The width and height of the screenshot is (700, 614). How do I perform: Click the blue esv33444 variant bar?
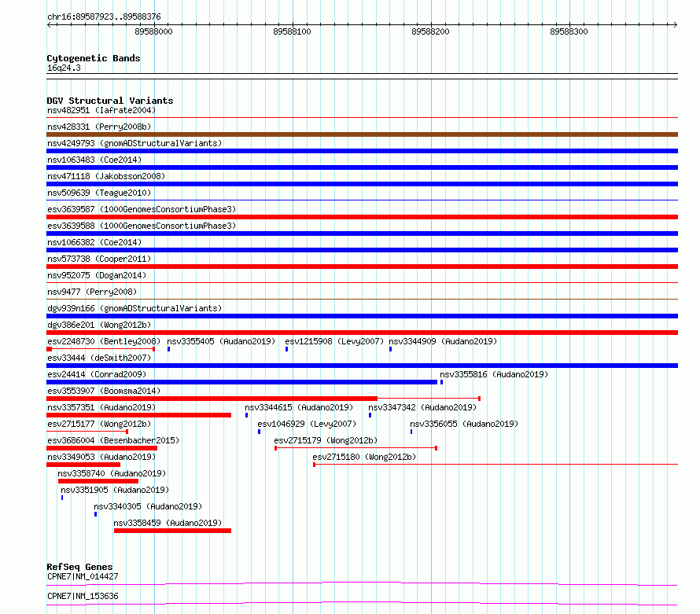(362, 366)
